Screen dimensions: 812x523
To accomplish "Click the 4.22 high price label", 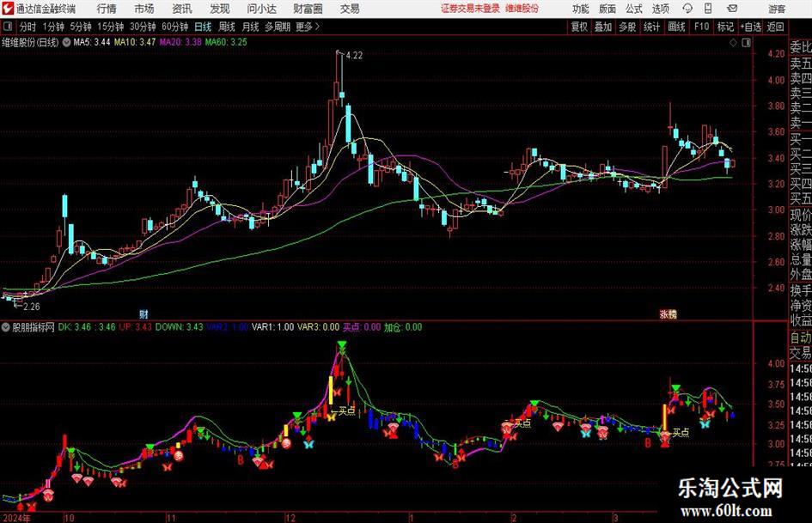I will pos(354,56).
